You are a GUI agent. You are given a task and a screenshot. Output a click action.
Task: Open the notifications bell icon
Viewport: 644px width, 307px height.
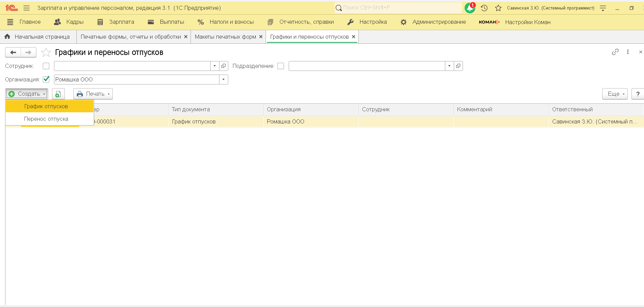click(x=470, y=8)
